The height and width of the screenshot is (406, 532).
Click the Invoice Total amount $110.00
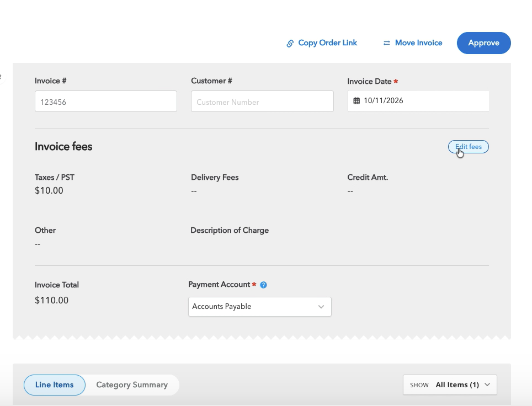51,300
